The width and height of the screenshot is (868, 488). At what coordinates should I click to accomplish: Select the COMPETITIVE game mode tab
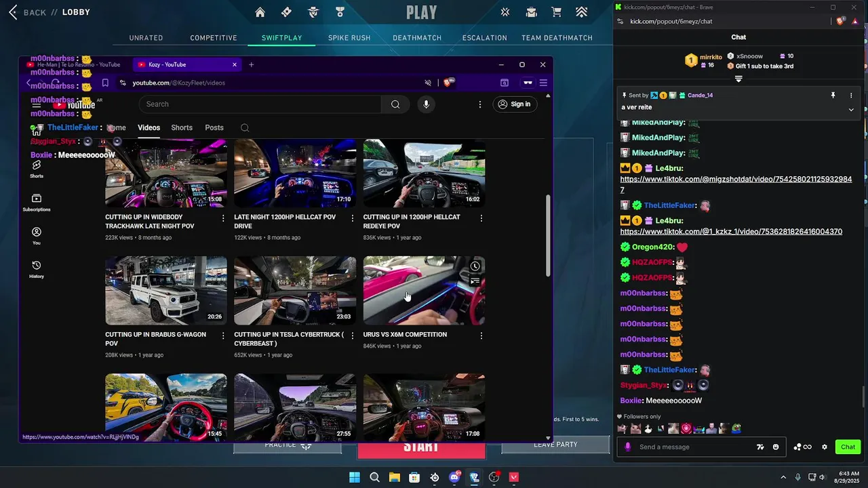214,38
